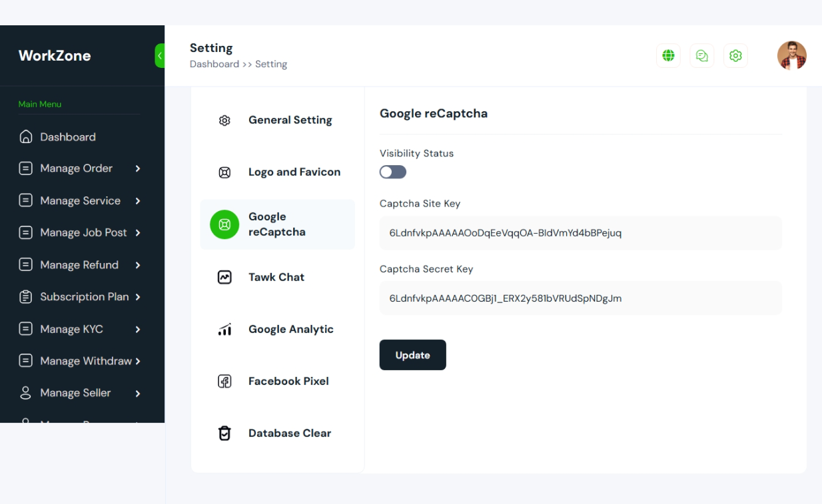Image resolution: width=822 pixels, height=504 pixels.
Task: Open Manage Service menu item
Action: point(81,200)
